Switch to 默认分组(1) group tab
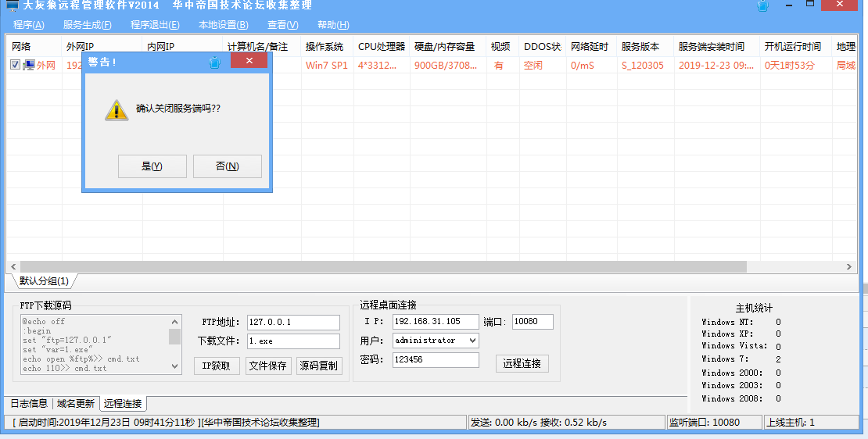 [44, 281]
